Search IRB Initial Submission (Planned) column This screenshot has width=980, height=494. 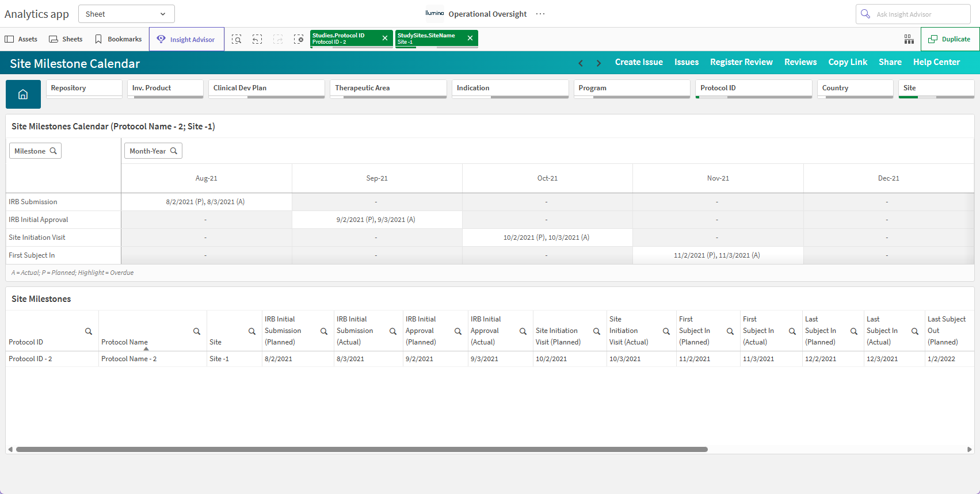click(x=324, y=331)
